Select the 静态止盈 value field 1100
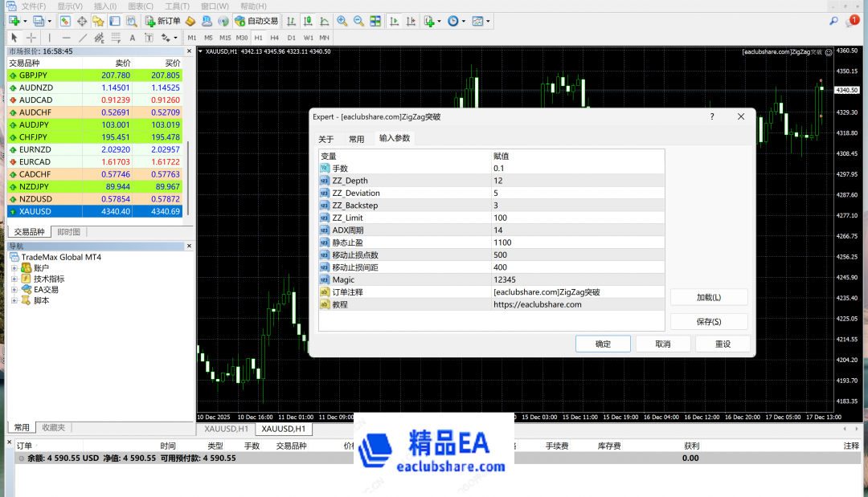 (x=579, y=242)
